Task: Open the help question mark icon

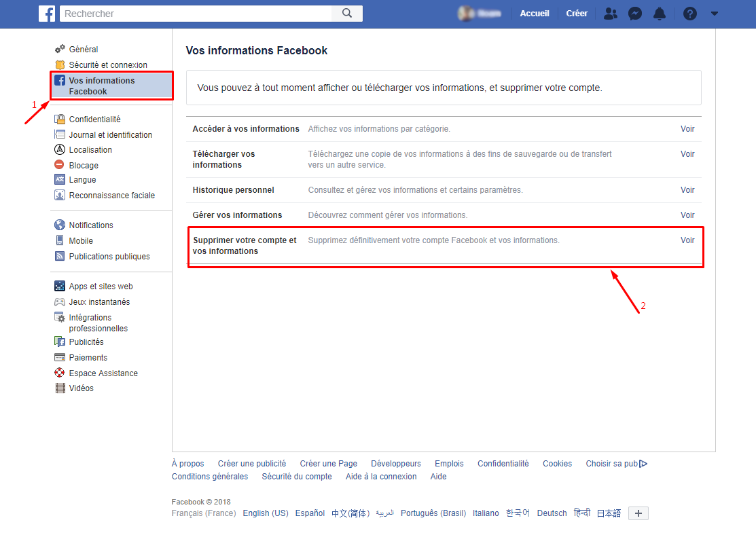Action: 690,14
